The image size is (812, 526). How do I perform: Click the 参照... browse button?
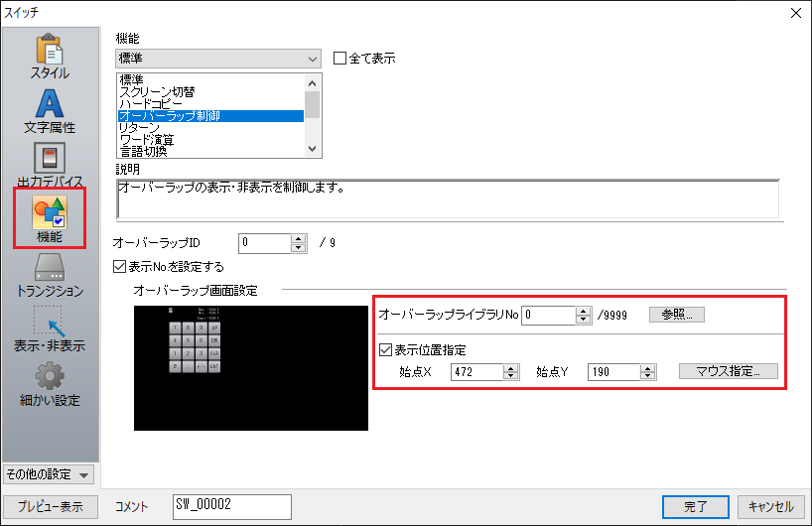coord(677,315)
